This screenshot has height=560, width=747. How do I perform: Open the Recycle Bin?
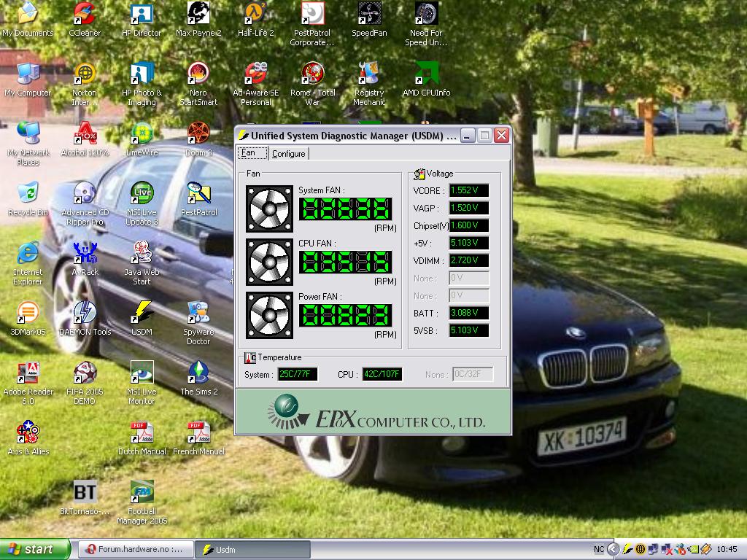[x=28, y=198]
